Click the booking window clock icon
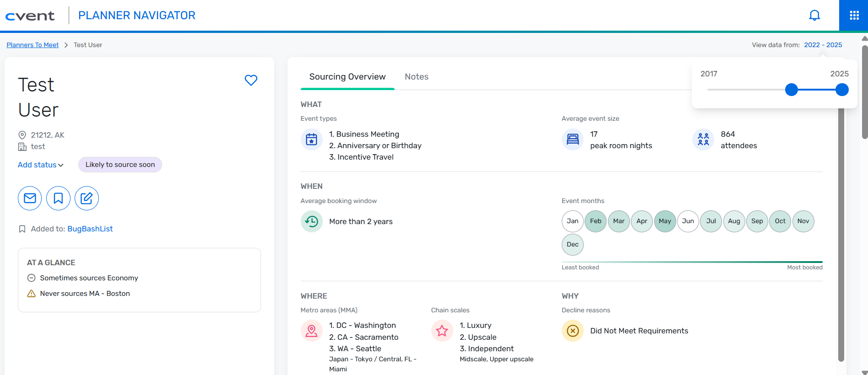 point(311,221)
